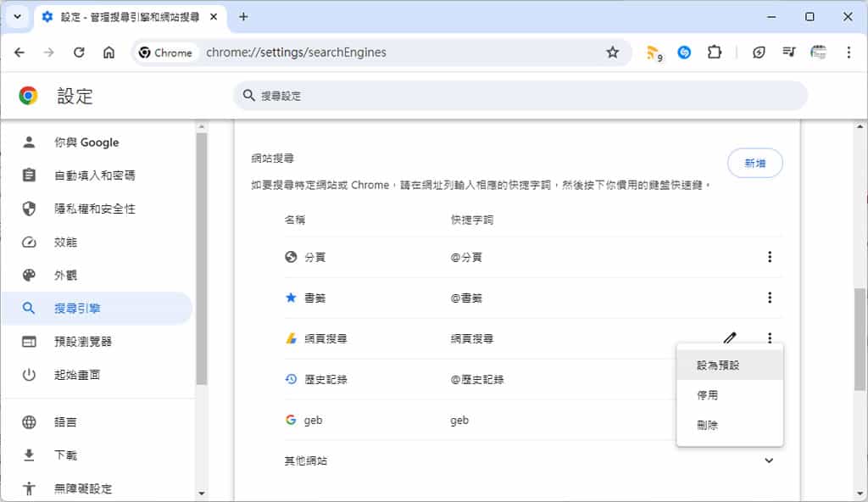The image size is (868, 502).
Task: Click the RSS feed extension icon
Action: pos(653,53)
